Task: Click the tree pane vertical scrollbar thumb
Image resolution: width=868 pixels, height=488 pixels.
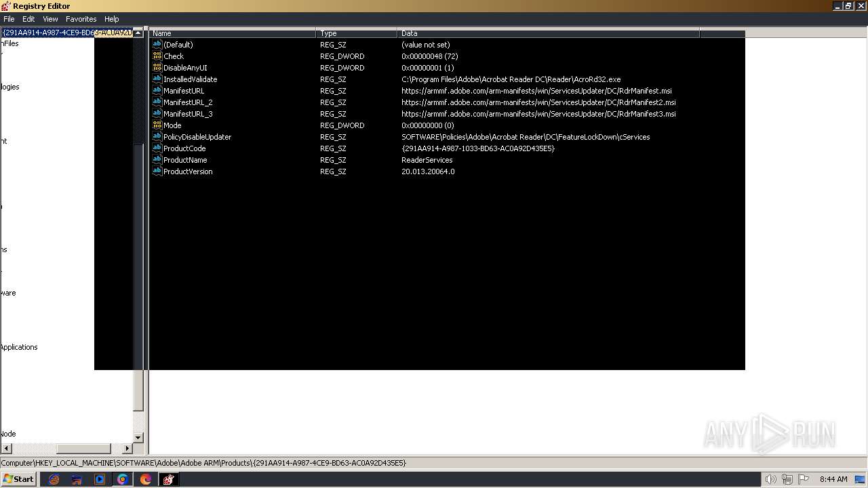Action: pyautogui.click(x=138, y=277)
